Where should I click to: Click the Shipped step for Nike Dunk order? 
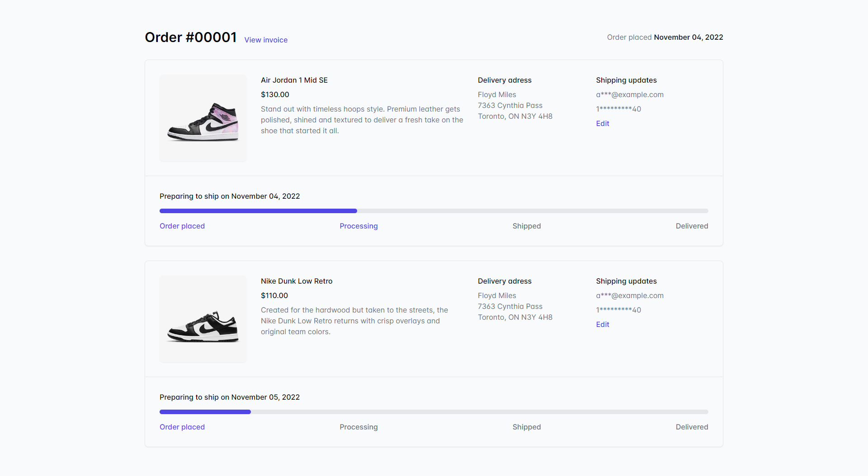click(526, 427)
